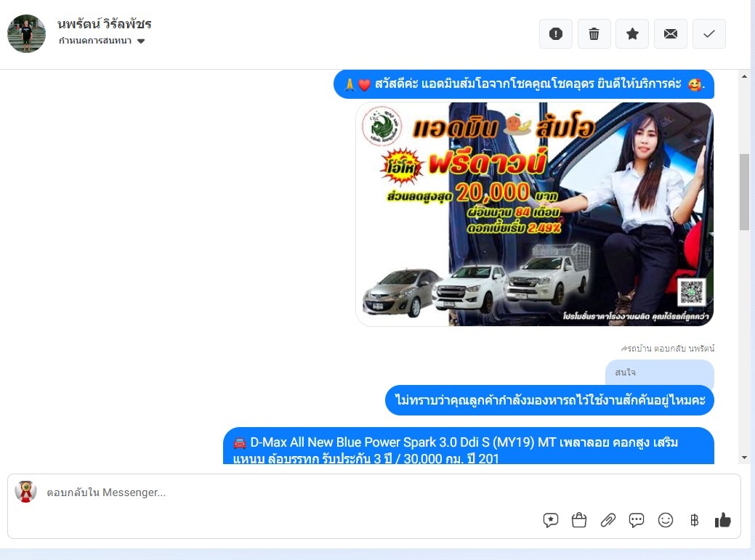
Task: Open the shopping bag products icon
Action: [578, 520]
